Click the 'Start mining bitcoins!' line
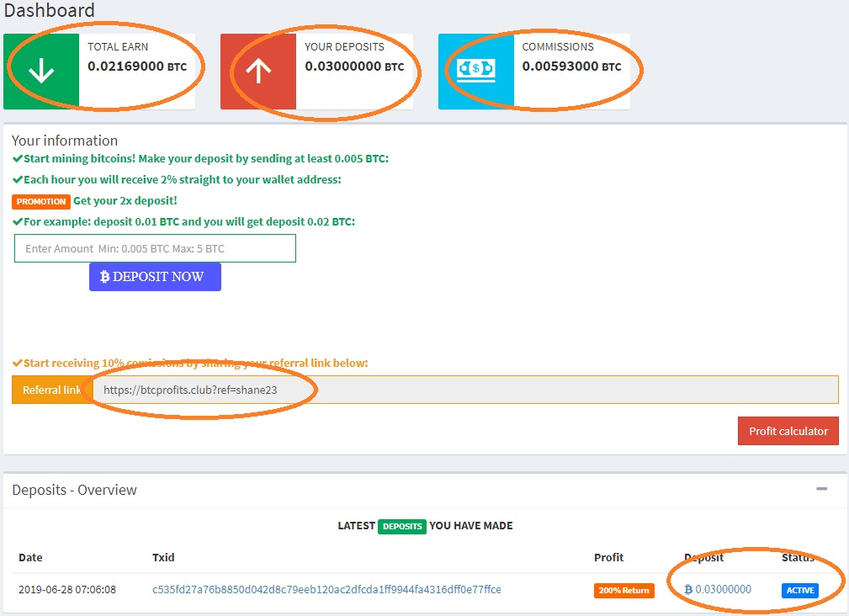 tap(200, 158)
